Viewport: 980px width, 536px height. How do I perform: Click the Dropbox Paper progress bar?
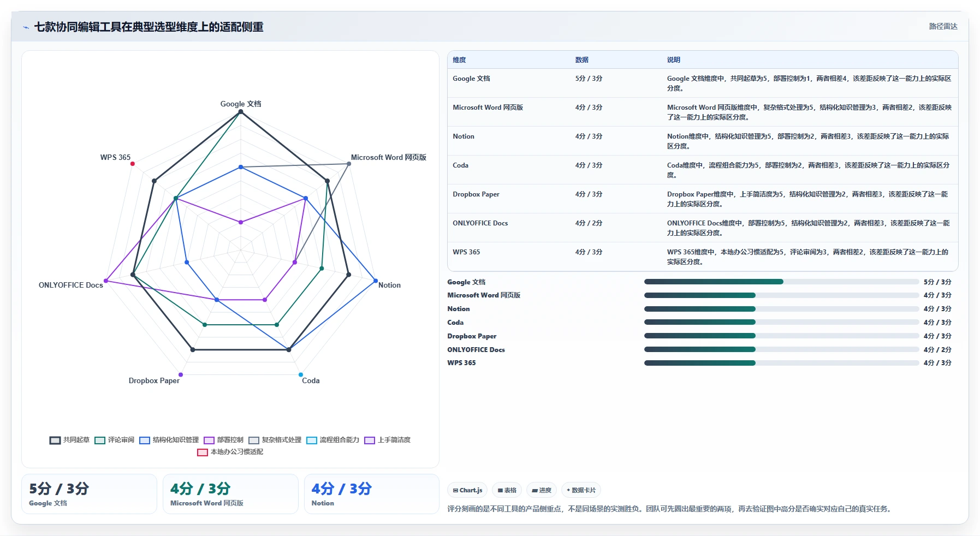tap(782, 336)
